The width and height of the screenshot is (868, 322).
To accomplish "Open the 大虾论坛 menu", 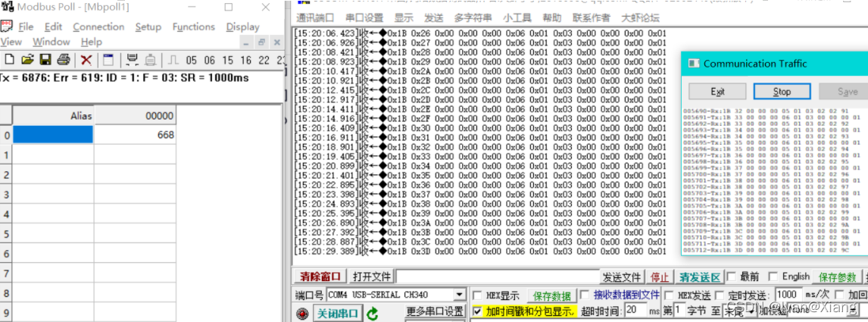I will pyautogui.click(x=641, y=17).
